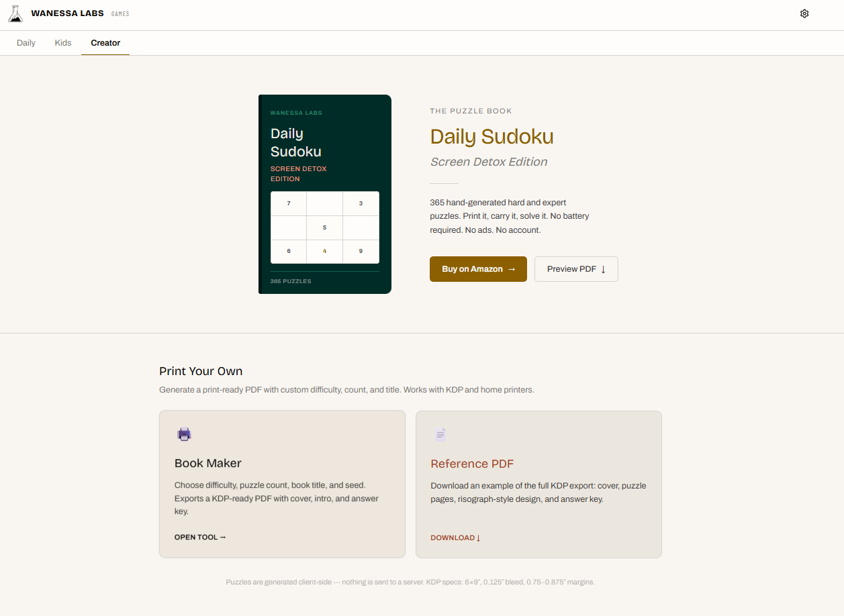Screen dimensions: 844x616
Task: Click the document icon in Reference PDF card
Action: [440, 434]
